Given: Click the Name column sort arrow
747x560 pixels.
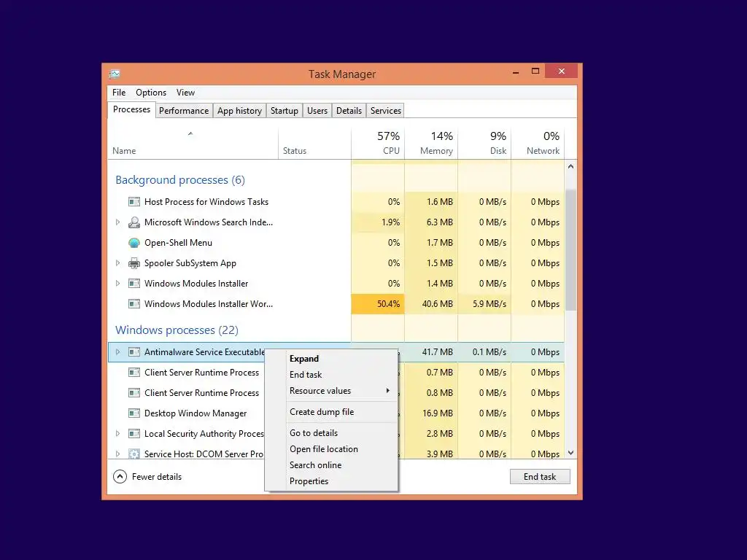Looking at the screenshot, I should click(x=190, y=134).
